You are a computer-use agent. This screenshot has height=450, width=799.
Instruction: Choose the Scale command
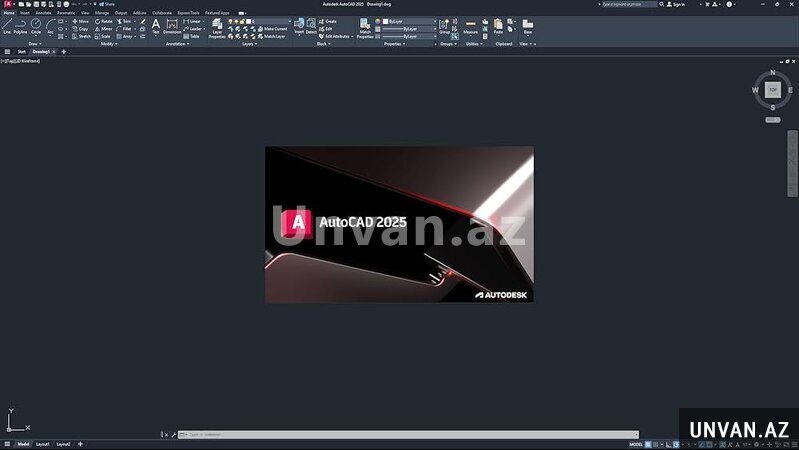point(102,36)
